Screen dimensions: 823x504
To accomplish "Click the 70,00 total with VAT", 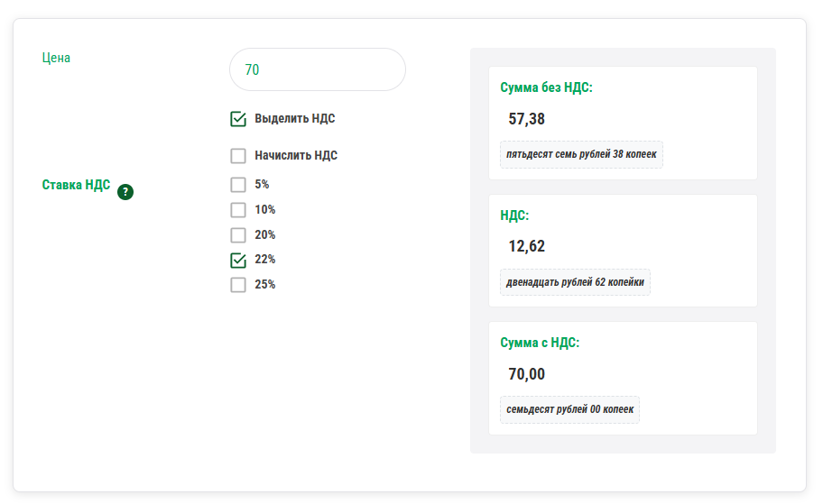I will (527, 374).
